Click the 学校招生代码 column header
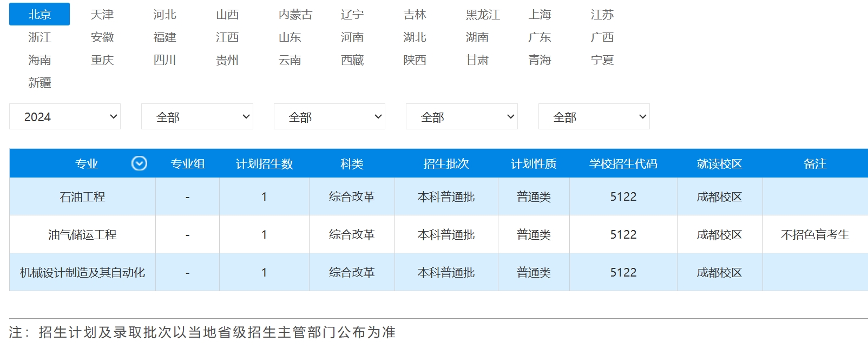Viewport: 868px width, 348px height. pyautogui.click(x=623, y=163)
